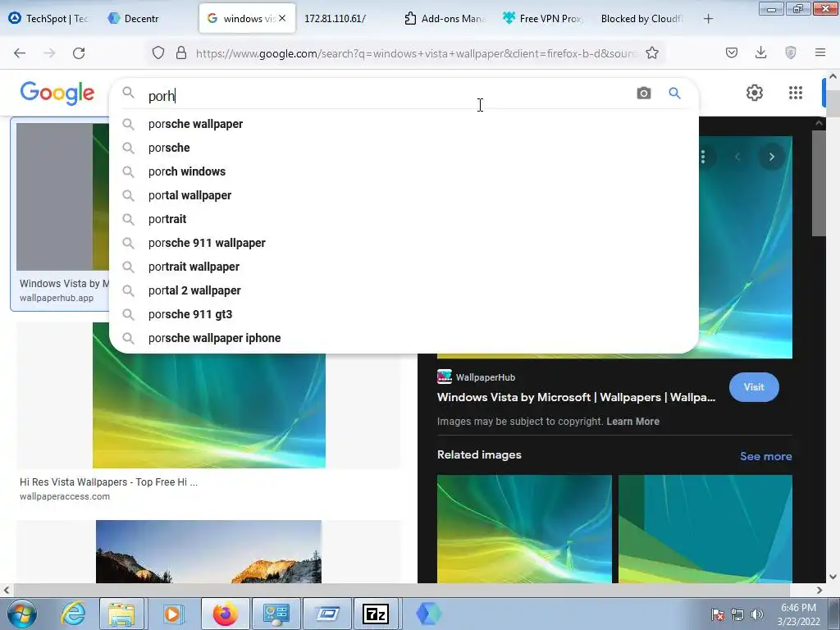The height and width of the screenshot is (630, 840).
Task: Switch to the Blocked by Cloudflare tab
Action: pyautogui.click(x=641, y=19)
